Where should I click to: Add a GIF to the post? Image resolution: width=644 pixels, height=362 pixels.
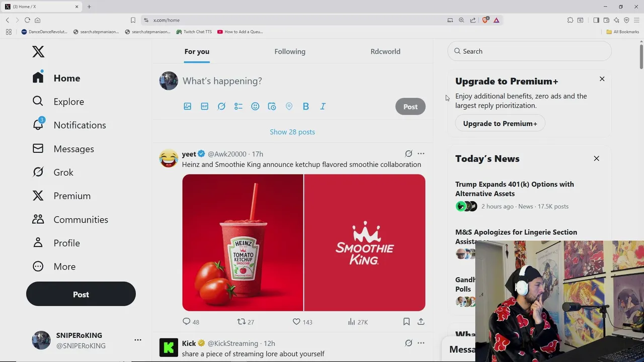(205, 107)
